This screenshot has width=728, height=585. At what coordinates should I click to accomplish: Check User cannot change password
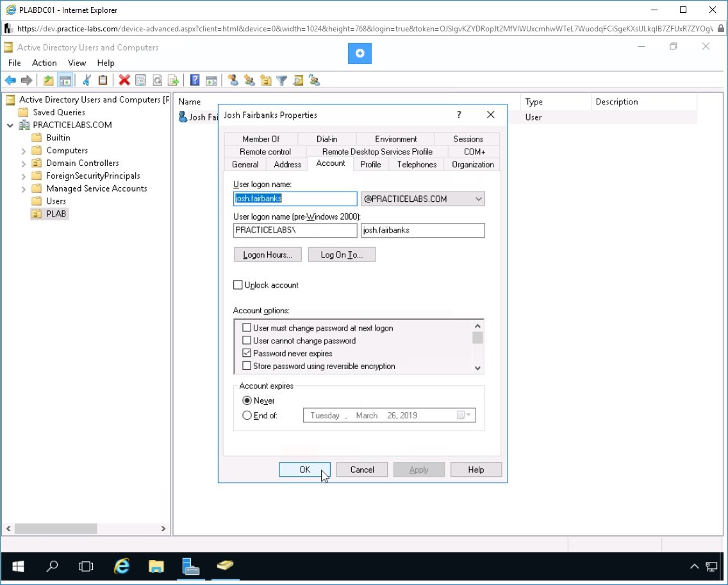point(247,340)
